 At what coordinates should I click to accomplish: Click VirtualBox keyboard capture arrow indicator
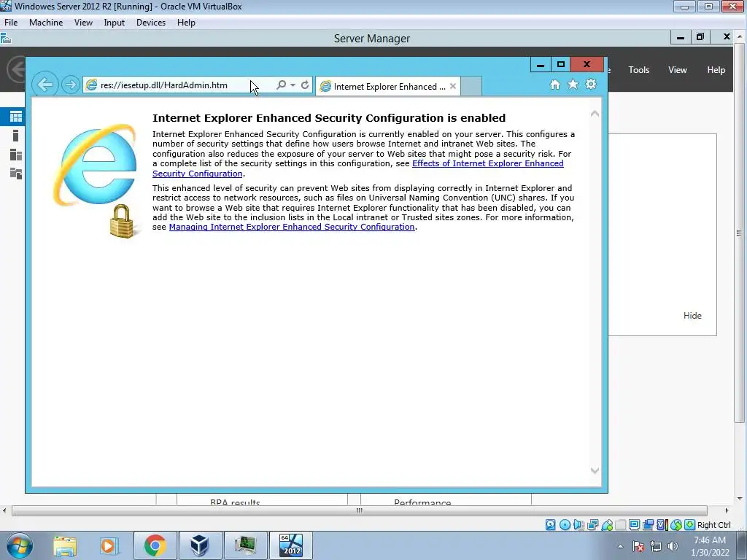coord(689,525)
